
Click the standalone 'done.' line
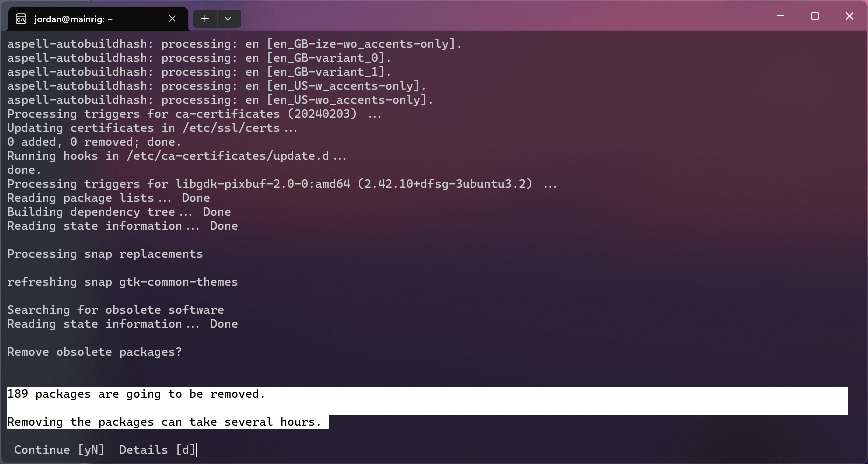(24, 170)
